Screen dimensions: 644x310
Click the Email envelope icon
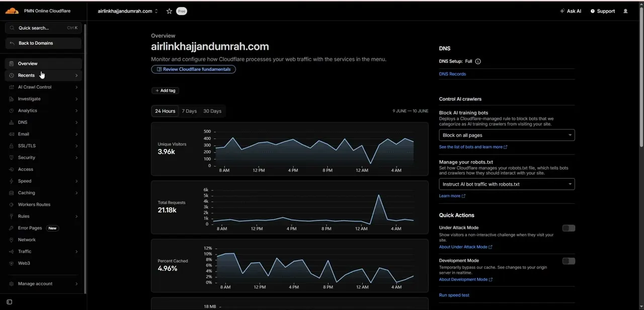point(12,134)
